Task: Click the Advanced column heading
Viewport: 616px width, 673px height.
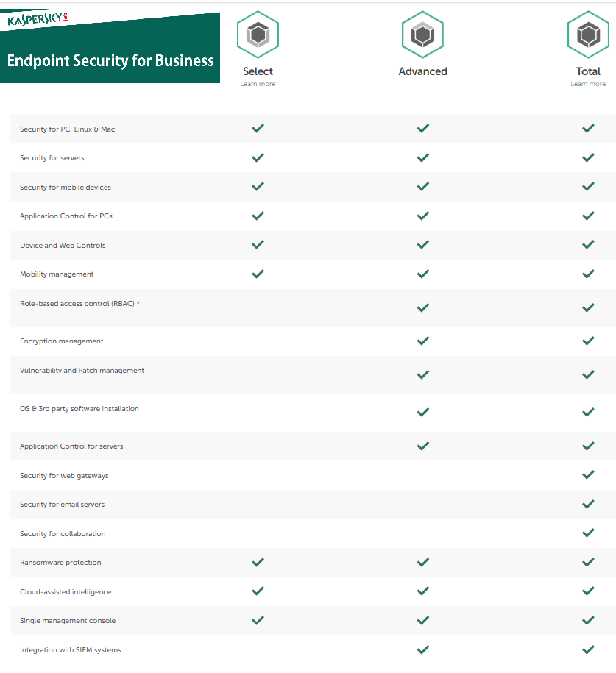Action: click(422, 71)
